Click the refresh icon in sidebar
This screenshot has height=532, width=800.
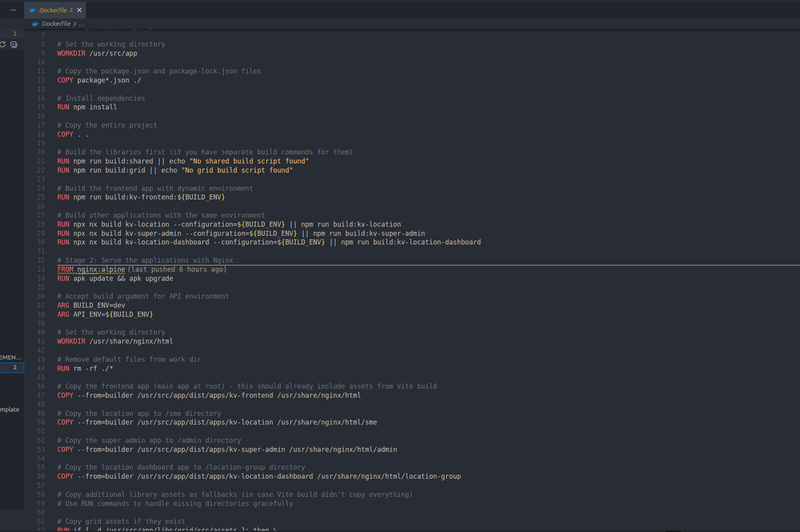click(3, 44)
